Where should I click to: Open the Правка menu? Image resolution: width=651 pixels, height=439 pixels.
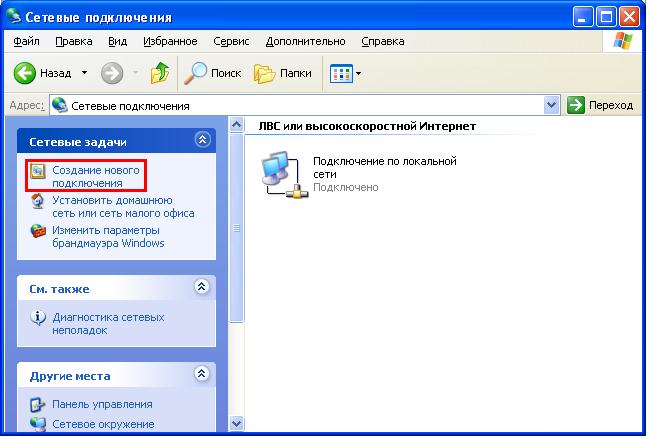(x=73, y=41)
